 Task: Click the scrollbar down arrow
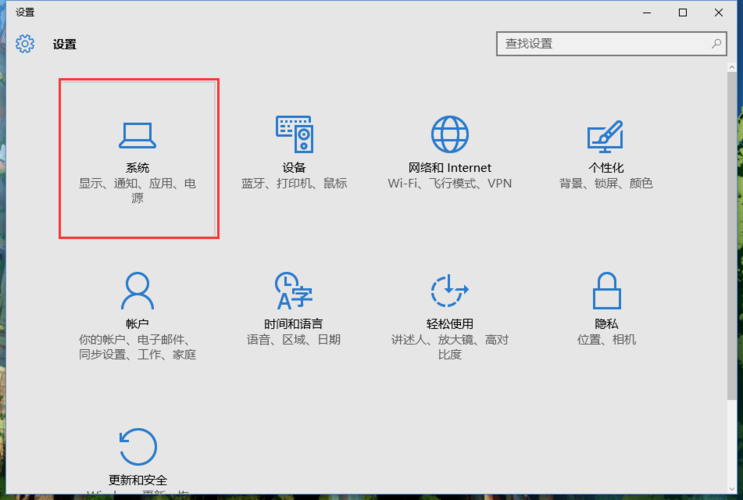pyautogui.click(x=732, y=489)
